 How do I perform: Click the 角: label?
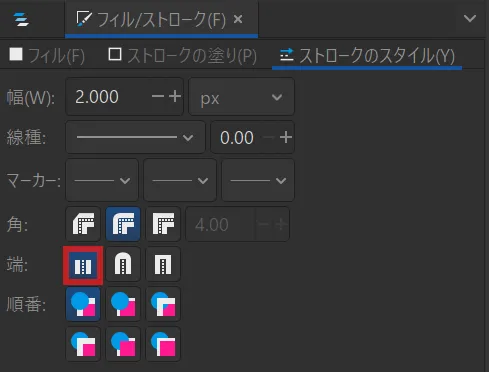coord(17,225)
